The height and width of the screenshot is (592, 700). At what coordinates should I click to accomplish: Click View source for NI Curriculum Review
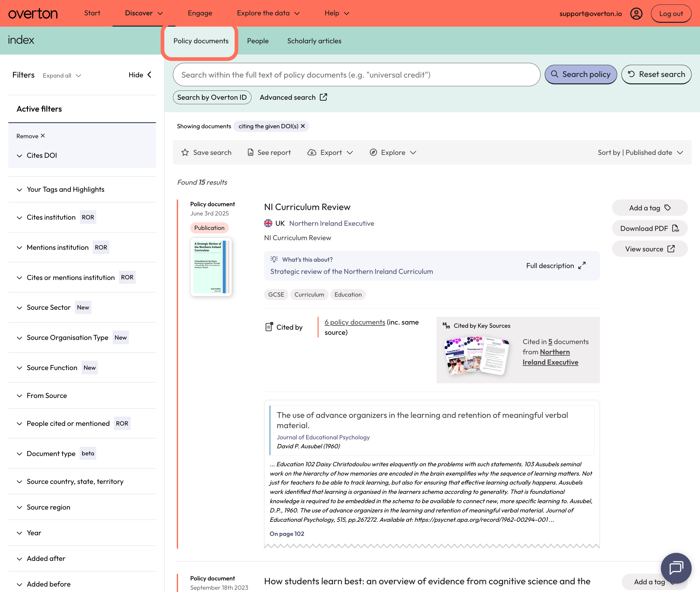pyautogui.click(x=649, y=249)
